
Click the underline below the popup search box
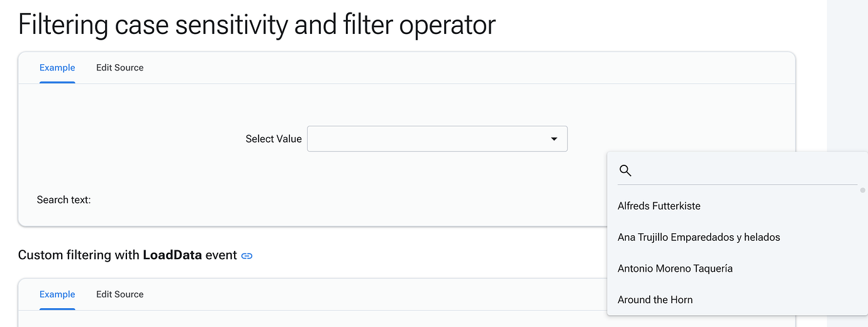737,184
